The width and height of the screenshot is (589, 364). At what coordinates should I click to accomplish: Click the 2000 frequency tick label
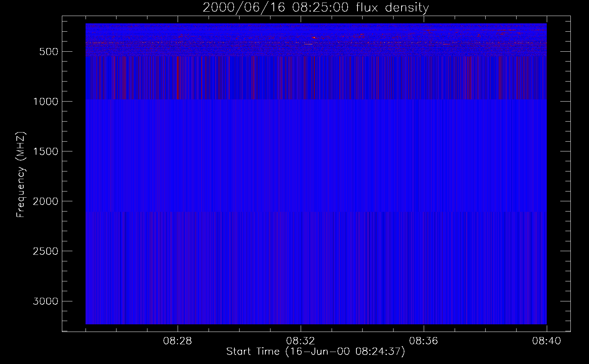(x=46, y=201)
